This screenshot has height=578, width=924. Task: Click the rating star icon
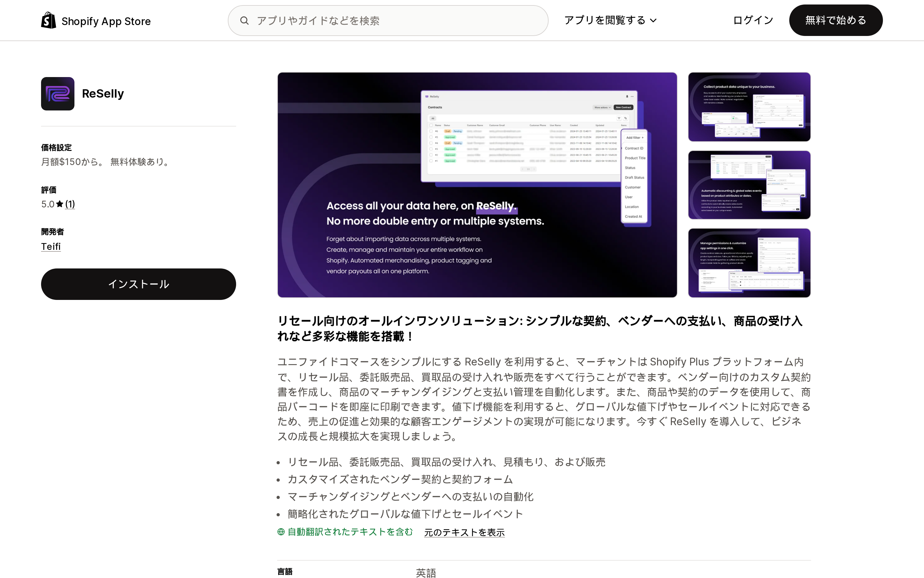coord(60,204)
